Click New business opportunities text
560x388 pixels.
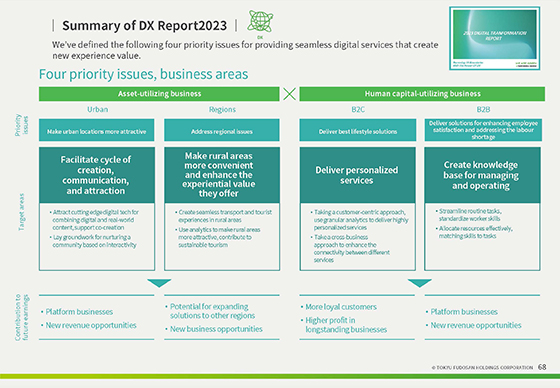click(x=214, y=329)
